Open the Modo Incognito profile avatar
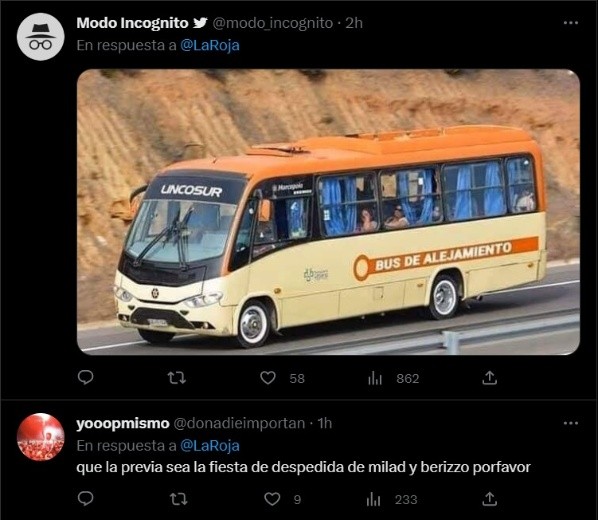The image size is (598, 520). [40, 37]
